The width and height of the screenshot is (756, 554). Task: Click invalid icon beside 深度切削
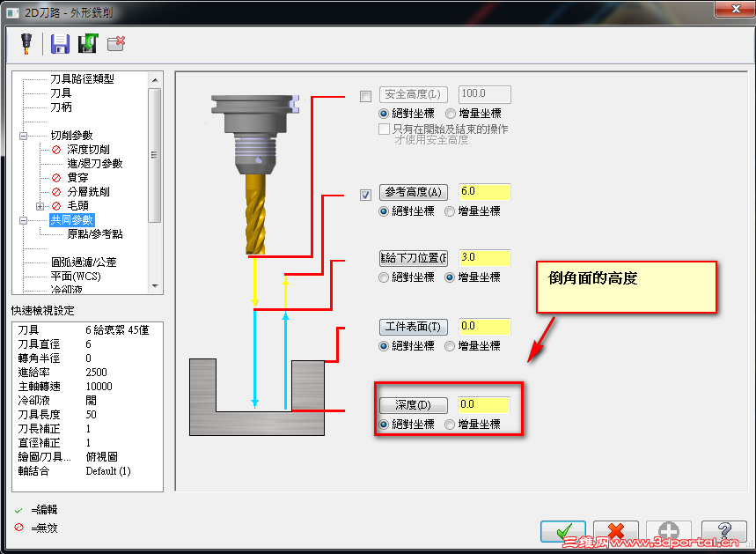(56, 150)
